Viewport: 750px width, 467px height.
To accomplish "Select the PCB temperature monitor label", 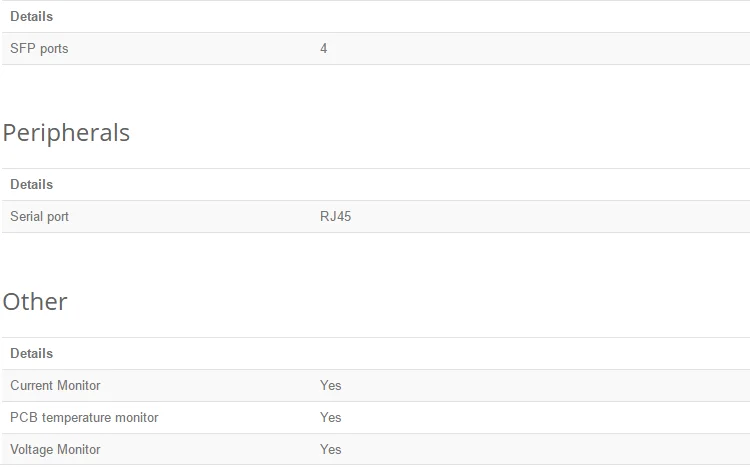I will click(84, 418).
